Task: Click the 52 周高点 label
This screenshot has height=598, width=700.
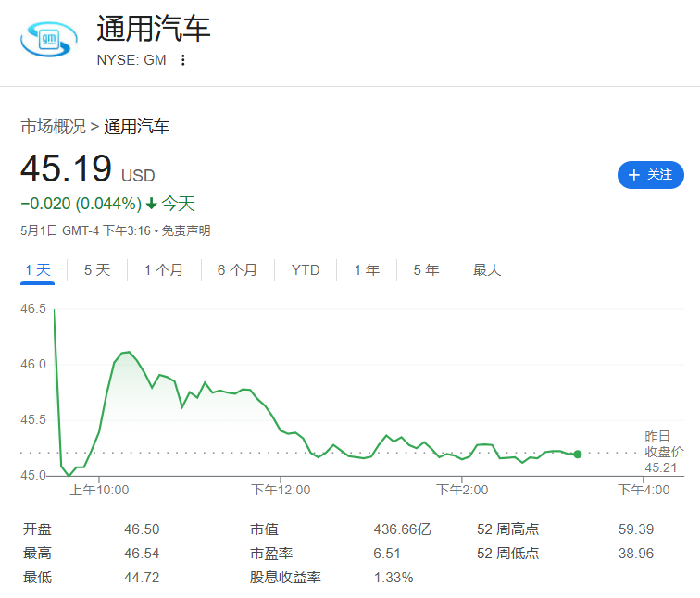Action: (507, 529)
